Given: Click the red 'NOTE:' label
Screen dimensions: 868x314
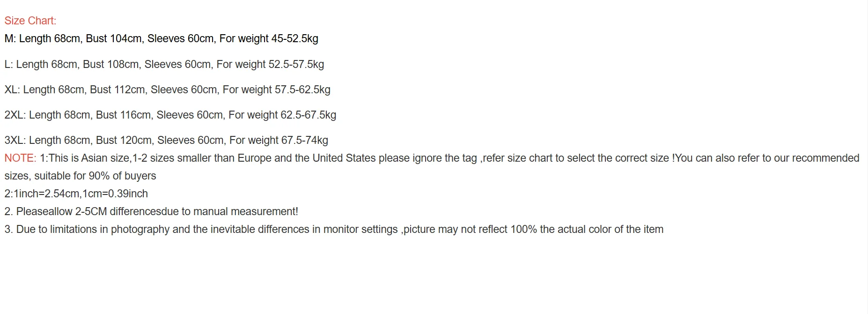Looking at the screenshot, I should (20, 158).
